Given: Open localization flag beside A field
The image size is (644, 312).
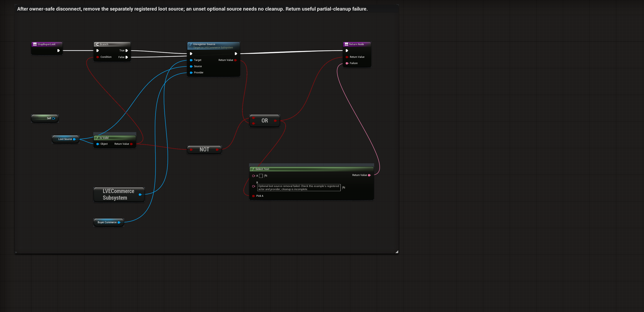Looking at the screenshot, I should tap(266, 176).
